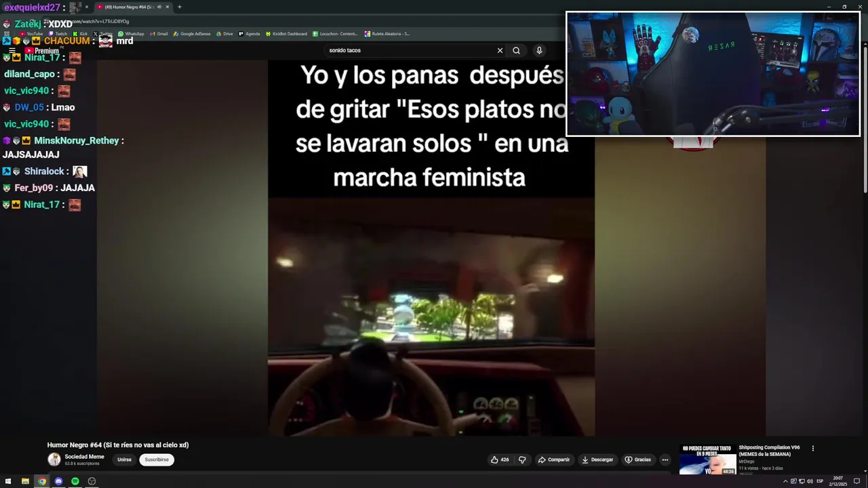Open the ESP language input indicator
Screen dimensions: 868x488
(x=820, y=481)
